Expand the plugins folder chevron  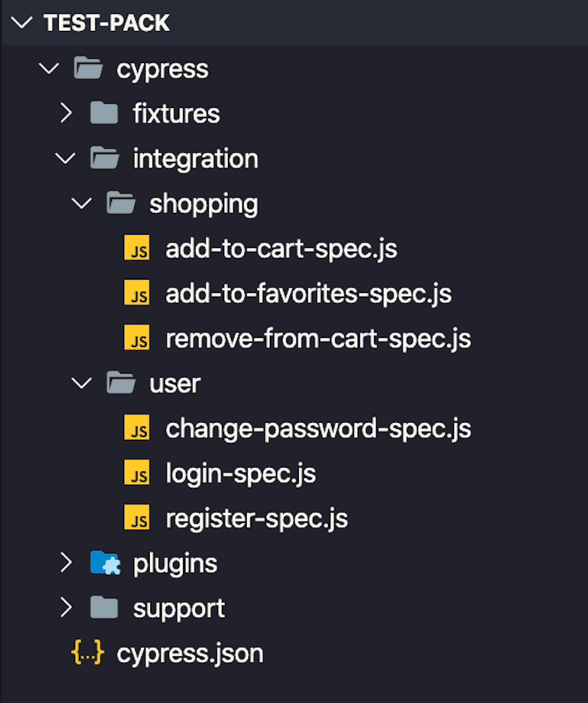pos(66,563)
